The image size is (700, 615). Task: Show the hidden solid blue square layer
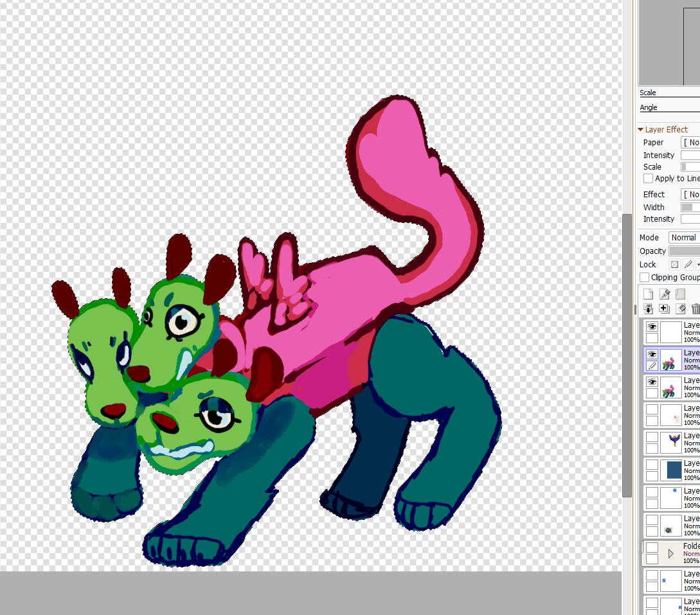[652, 464]
